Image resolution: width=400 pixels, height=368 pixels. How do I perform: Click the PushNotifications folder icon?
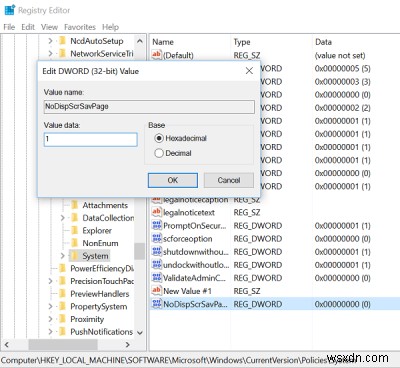point(62,332)
